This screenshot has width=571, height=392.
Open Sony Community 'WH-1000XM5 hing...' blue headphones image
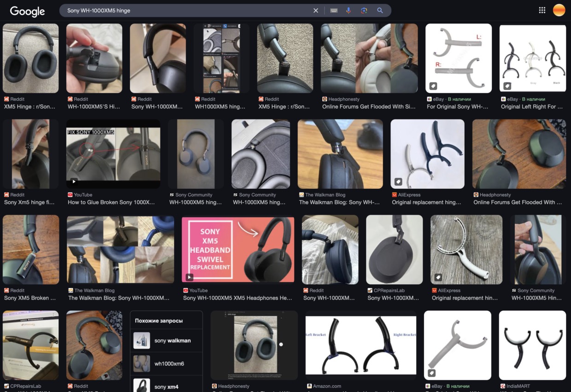tap(196, 154)
